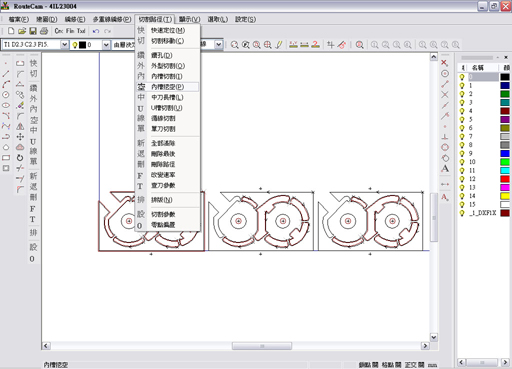
Task: Select the move arrows tool icon
Action: (20, 137)
